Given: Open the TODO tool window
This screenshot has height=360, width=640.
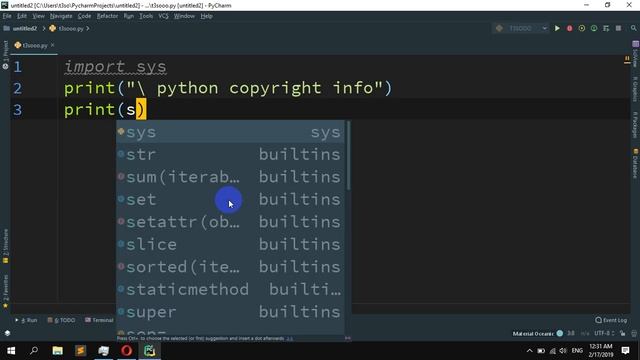Looking at the screenshot, I should pyautogui.click(x=61, y=320).
